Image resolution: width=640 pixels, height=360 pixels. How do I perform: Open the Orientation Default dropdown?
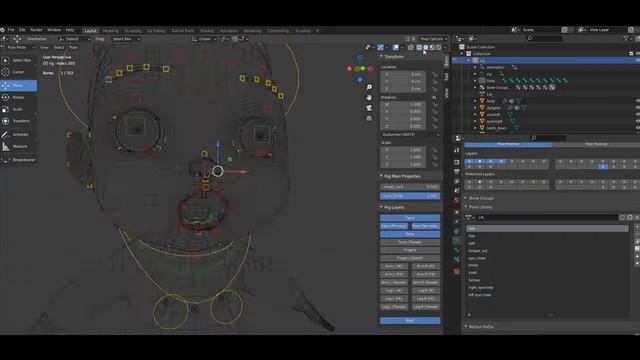click(74, 39)
